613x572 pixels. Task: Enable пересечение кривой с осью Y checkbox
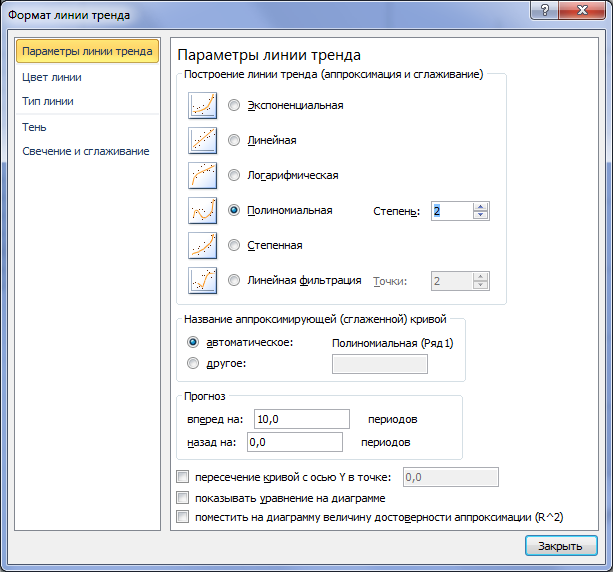183,477
